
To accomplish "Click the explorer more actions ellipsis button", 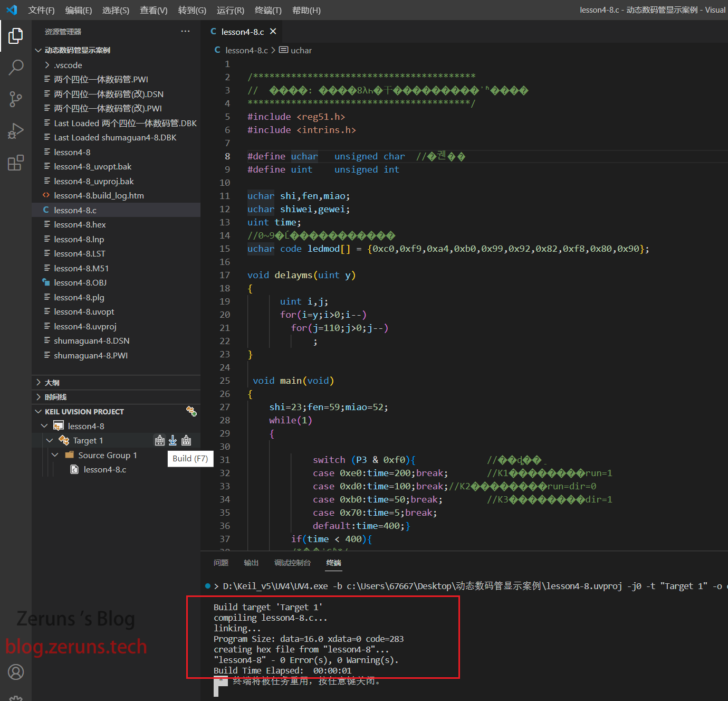I will coord(185,32).
